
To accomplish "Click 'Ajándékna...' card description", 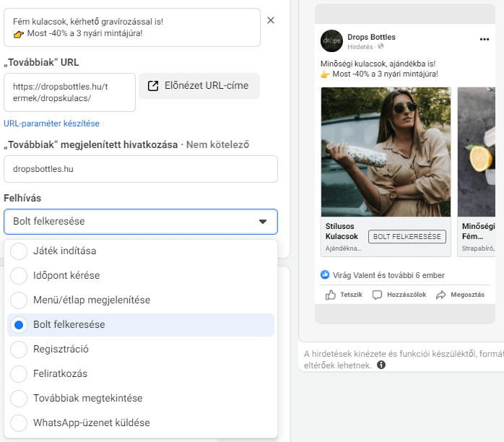I will pos(343,248).
